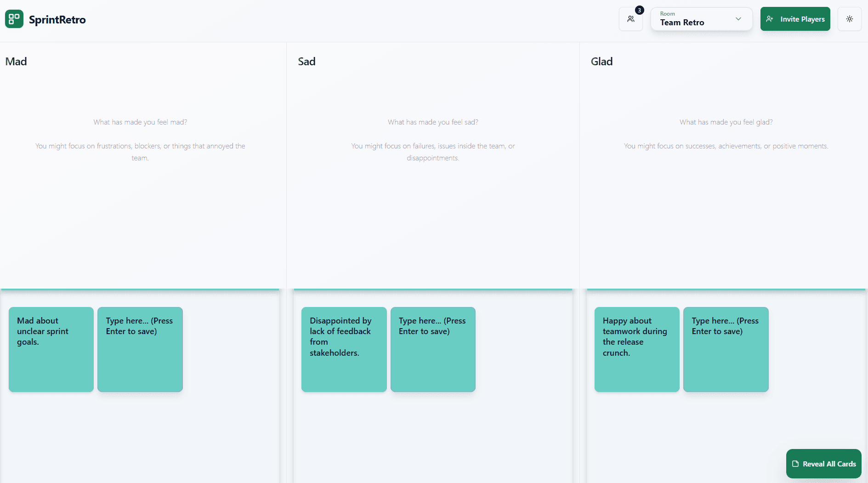Viewport: 868px width, 483px height.
Task: Click the chevron arrow in Room selector
Action: (x=738, y=19)
